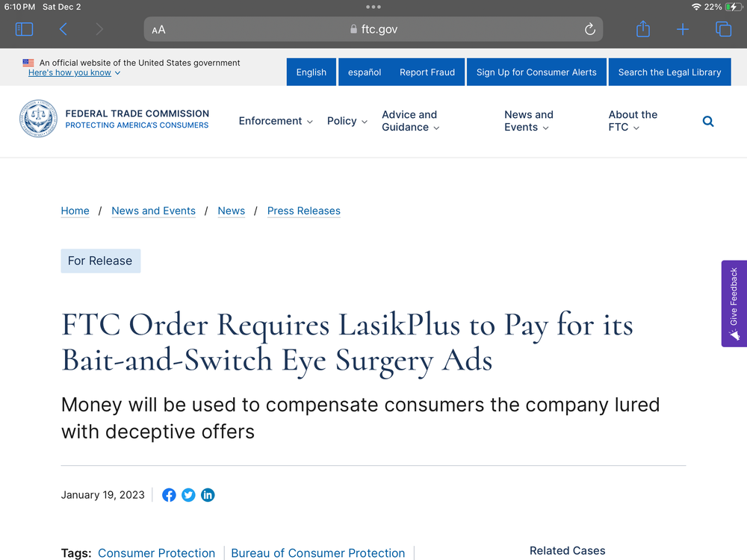Follow the News breadcrumb link
The width and height of the screenshot is (747, 560).
tap(231, 211)
